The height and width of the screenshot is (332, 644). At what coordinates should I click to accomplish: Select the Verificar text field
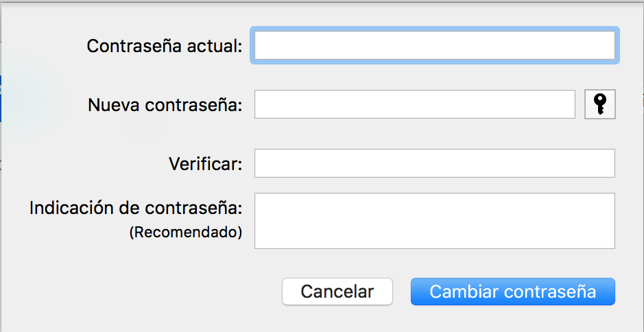[x=435, y=163]
